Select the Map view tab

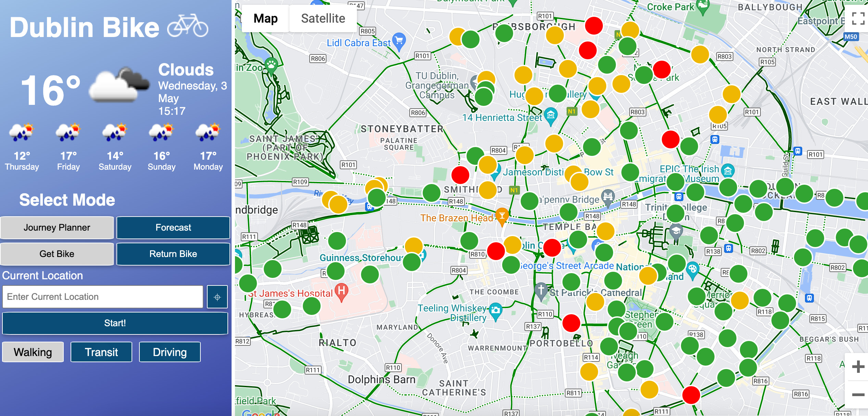265,19
